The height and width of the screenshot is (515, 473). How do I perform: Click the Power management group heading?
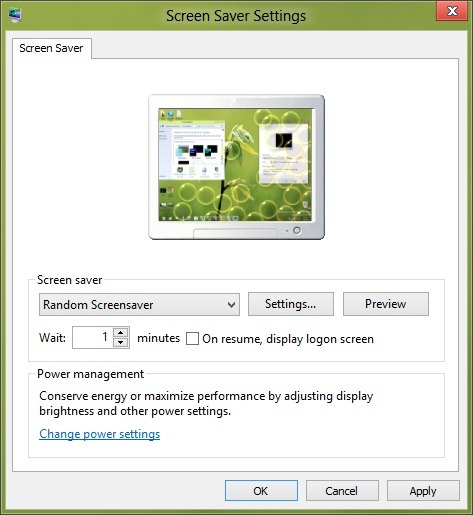click(91, 374)
